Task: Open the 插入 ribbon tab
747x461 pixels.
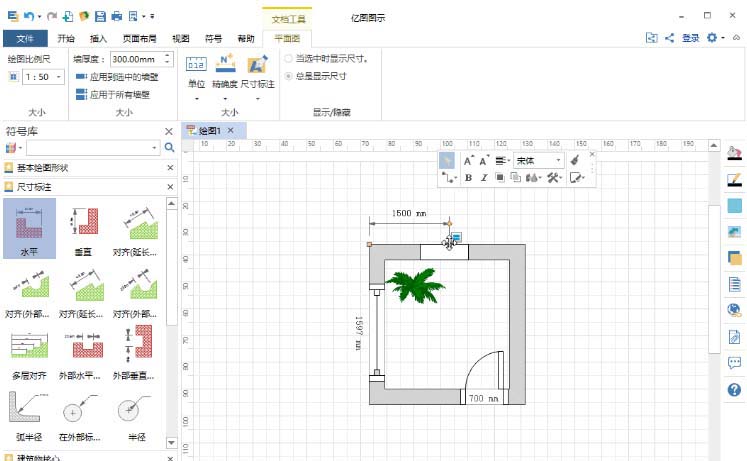Action: point(97,38)
